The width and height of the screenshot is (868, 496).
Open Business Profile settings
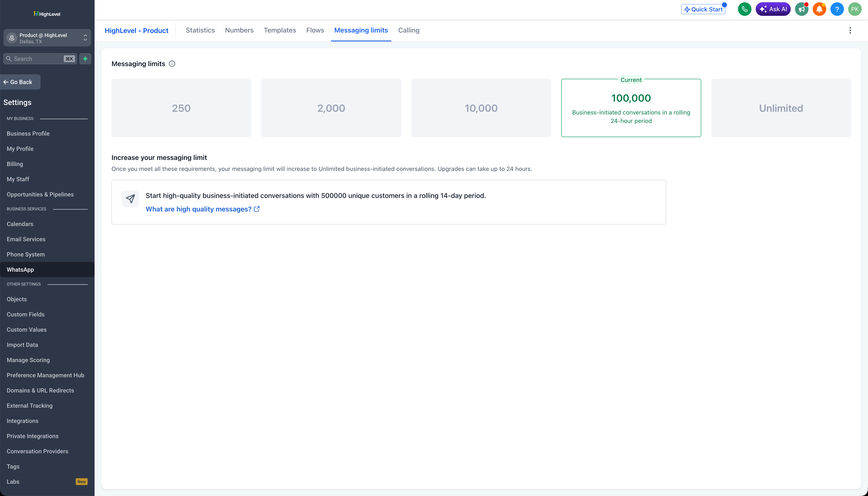[x=28, y=134]
